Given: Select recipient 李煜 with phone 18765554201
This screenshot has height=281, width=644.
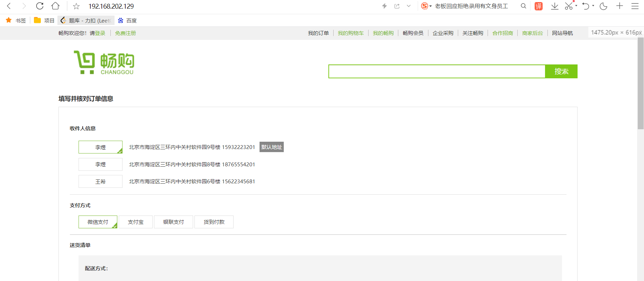Looking at the screenshot, I should 100,165.
